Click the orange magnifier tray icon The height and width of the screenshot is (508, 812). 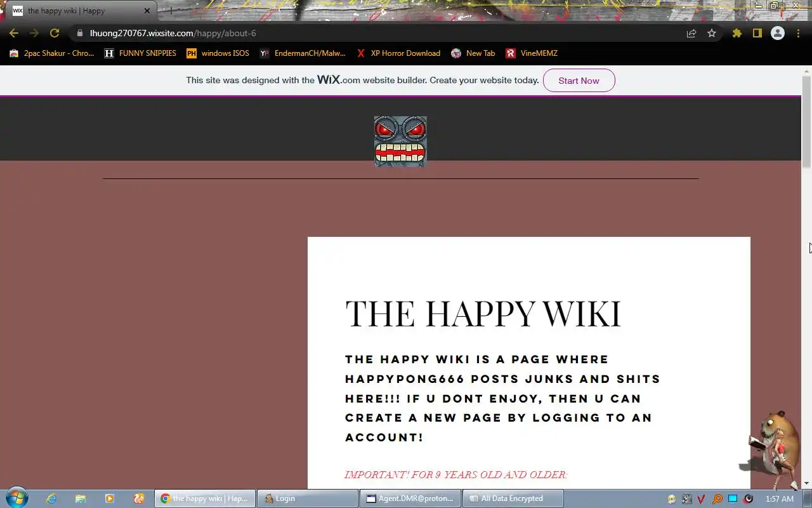click(717, 499)
